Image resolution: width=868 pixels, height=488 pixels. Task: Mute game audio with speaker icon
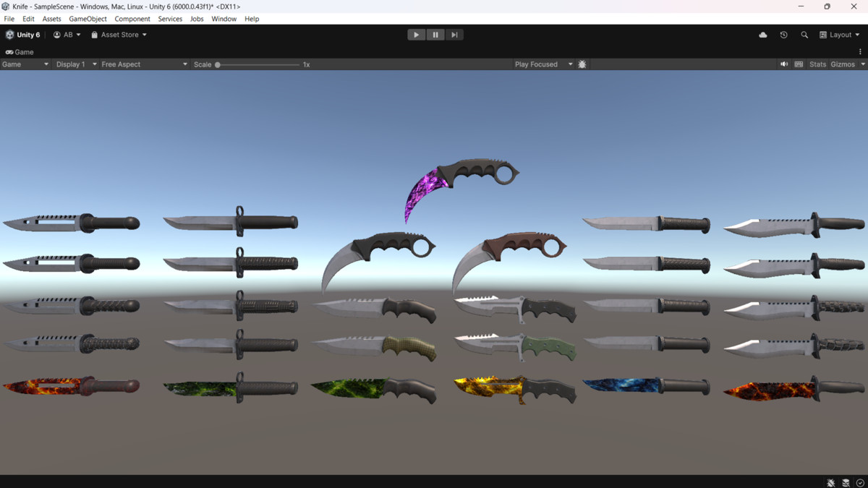784,64
